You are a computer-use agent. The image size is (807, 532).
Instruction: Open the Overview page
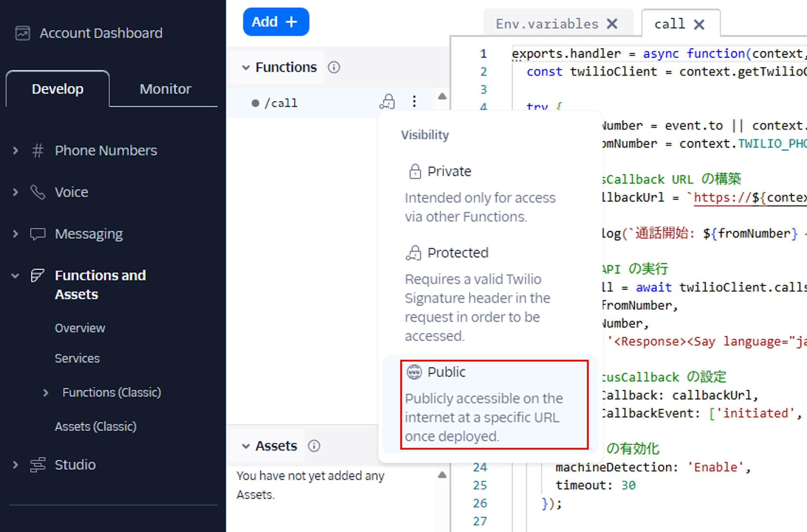point(80,328)
